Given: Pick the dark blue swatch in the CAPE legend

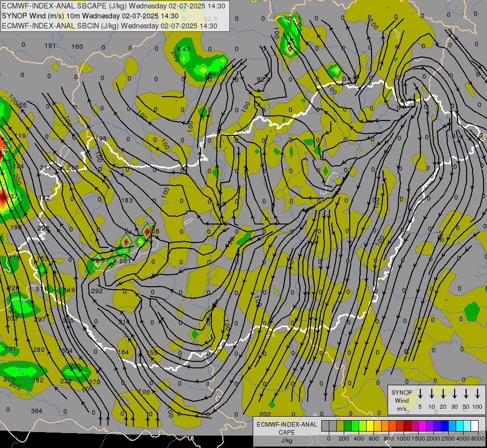Looking at the screenshot, I should (x=444, y=426).
